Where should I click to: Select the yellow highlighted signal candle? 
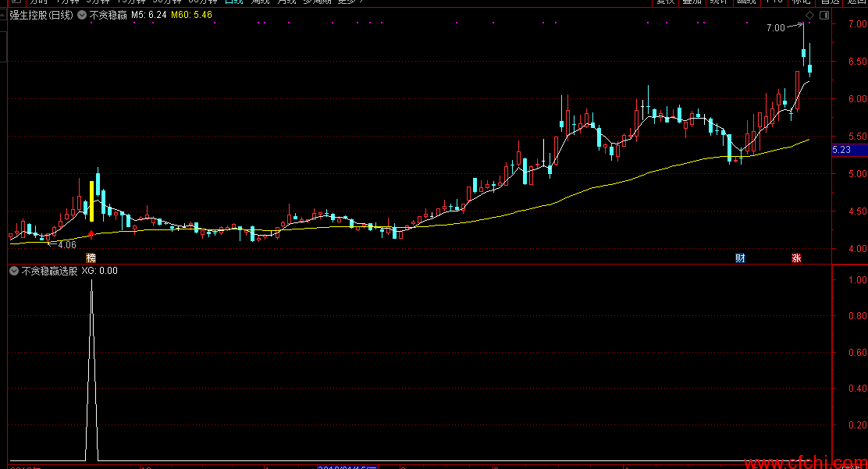coord(91,201)
